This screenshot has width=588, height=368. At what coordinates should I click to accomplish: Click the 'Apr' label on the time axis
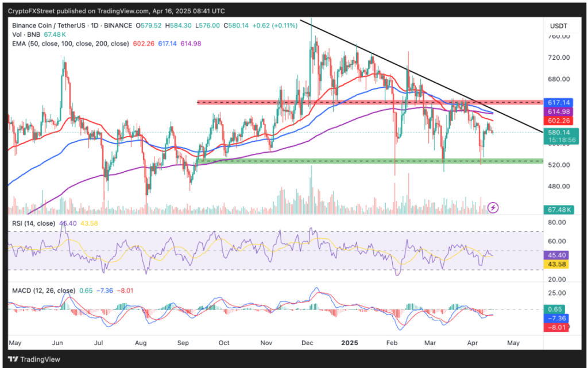pos(473,343)
